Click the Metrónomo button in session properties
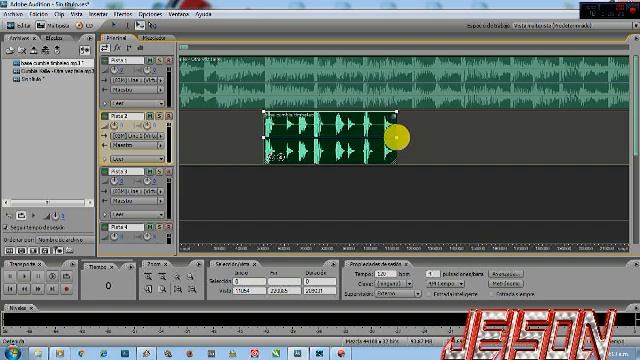This screenshot has width=640, height=360. pyautogui.click(x=505, y=284)
